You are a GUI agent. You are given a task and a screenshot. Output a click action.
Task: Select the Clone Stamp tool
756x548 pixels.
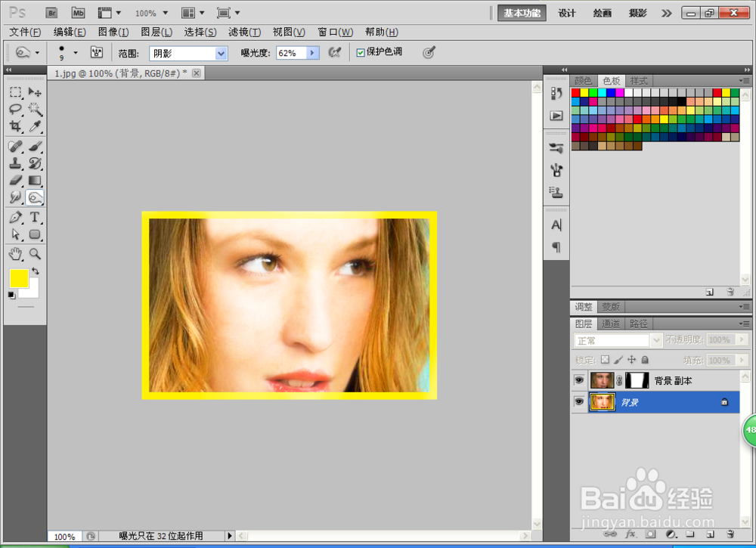(x=15, y=163)
